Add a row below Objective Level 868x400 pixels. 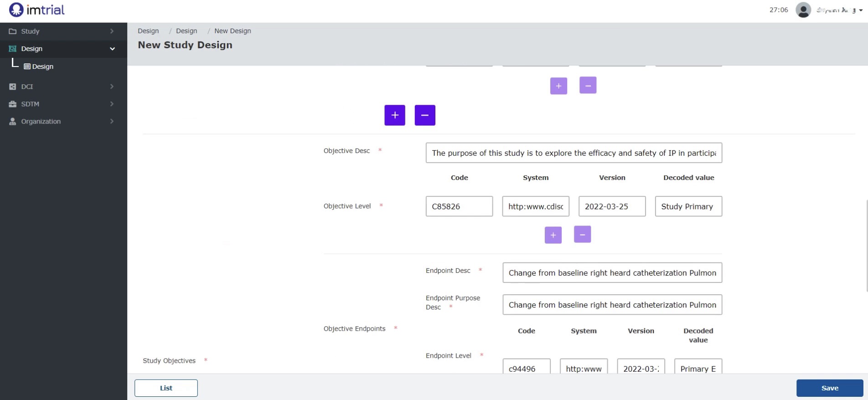(553, 235)
